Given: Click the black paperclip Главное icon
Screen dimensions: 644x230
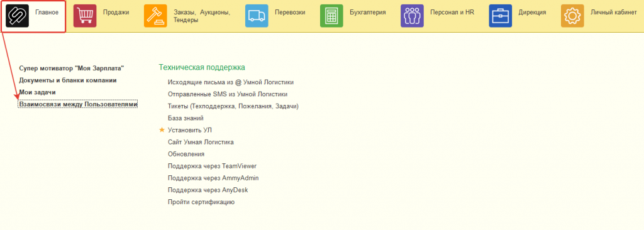Looking at the screenshot, I should click(x=17, y=16).
